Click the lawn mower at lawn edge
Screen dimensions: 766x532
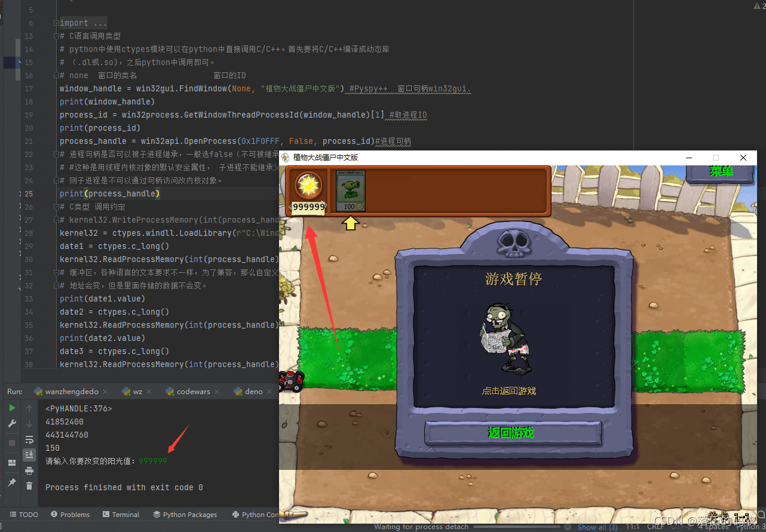pyautogui.click(x=290, y=382)
